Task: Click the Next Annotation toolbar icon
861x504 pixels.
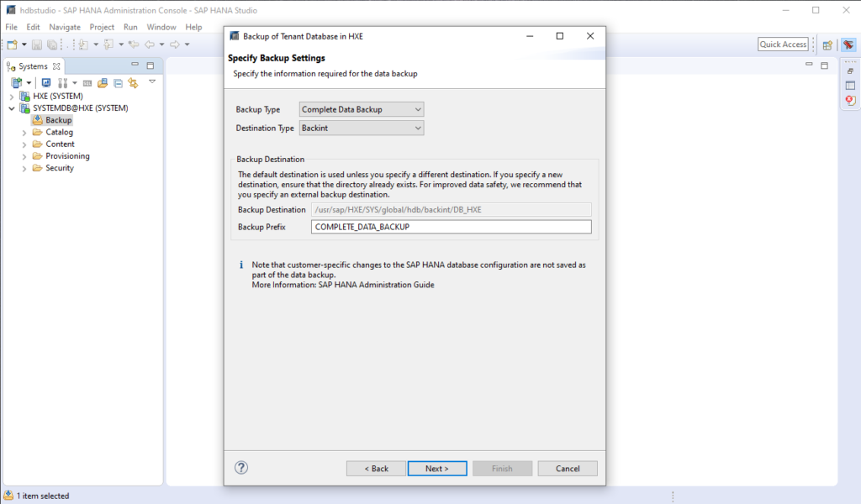Action: coord(83,45)
